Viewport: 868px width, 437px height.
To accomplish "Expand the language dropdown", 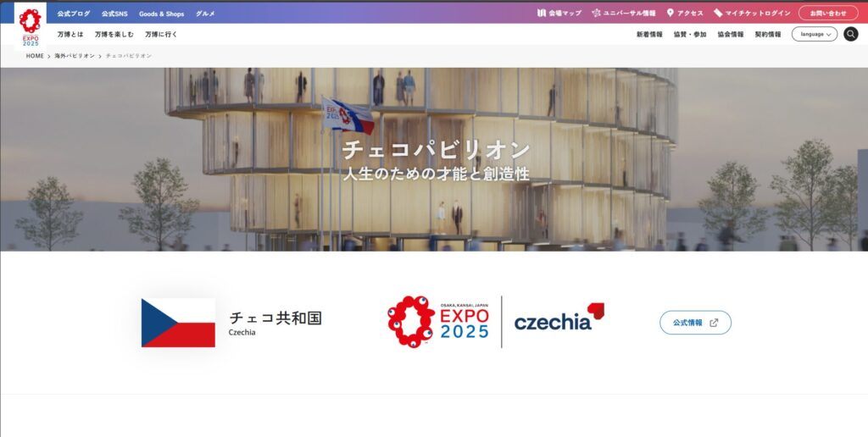I will (814, 34).
